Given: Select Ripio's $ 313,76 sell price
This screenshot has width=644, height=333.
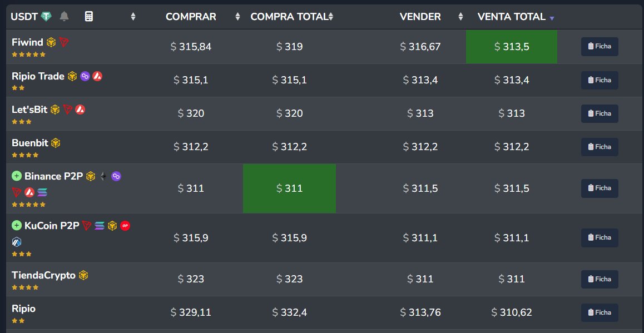Looking at the screenshot, I should 420,312.
